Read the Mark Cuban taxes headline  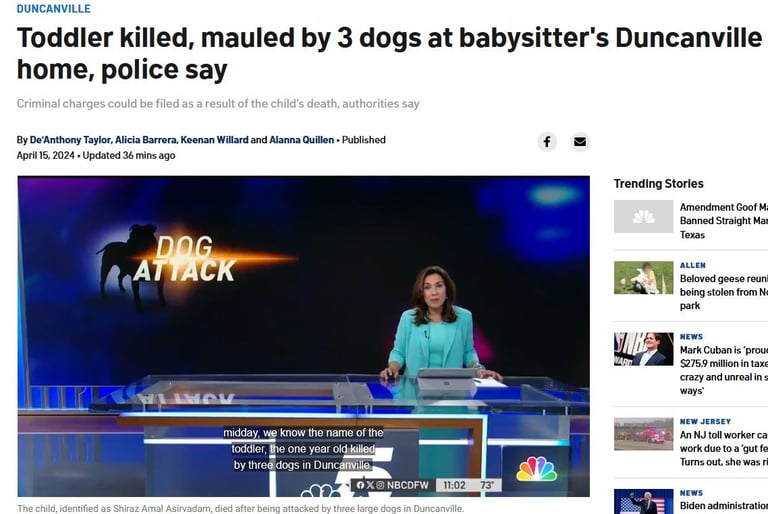(x=724, y=370)
